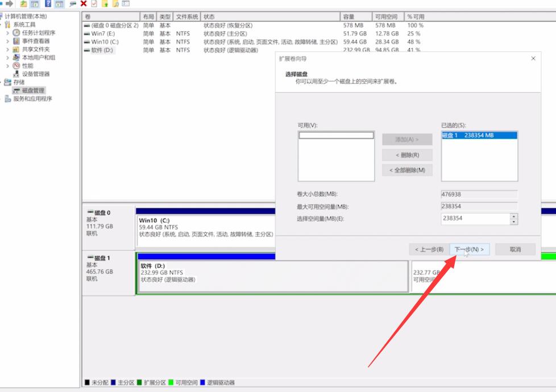Click the 系统工具 tools icon in the tree

7,24
